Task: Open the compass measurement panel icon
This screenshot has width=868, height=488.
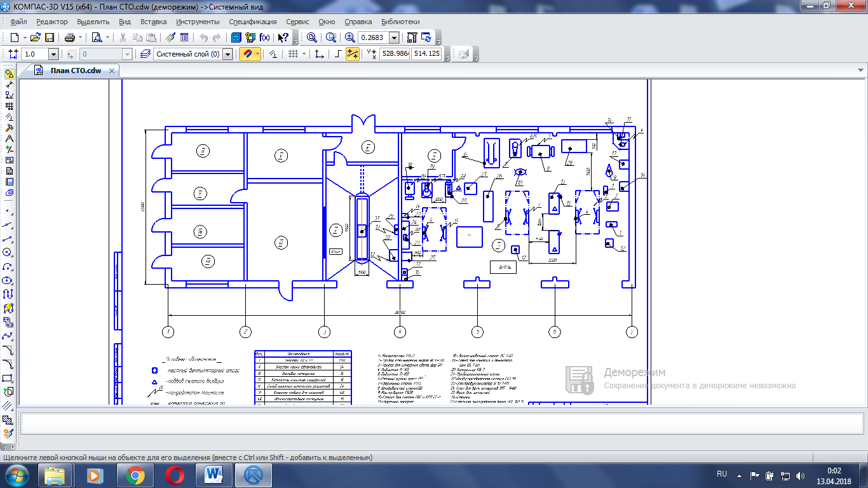Action: 9,138
